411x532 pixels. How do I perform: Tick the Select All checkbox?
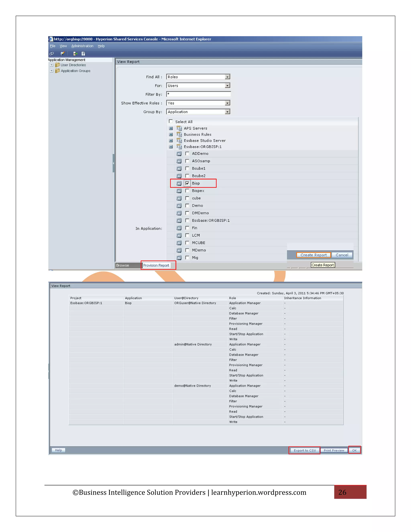[x=171, y=121]
